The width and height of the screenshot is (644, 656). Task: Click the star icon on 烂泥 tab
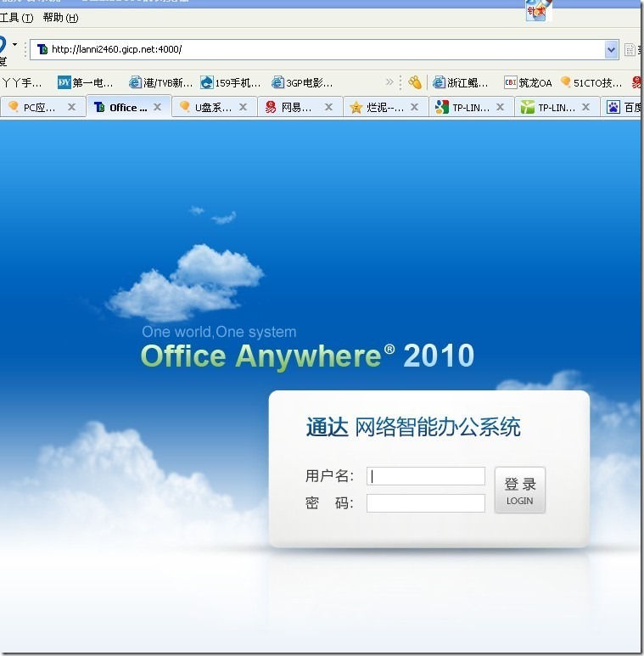tap(356, 108)
